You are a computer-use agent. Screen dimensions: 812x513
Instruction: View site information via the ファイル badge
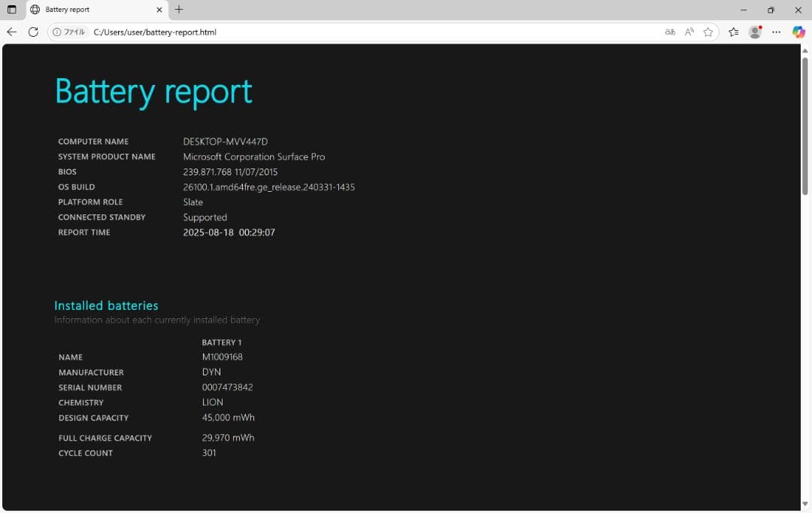point(68,32)
